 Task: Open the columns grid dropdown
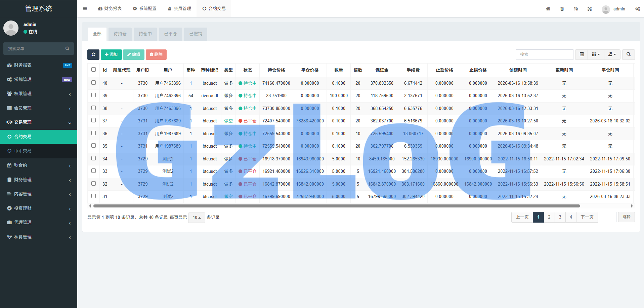(596, 54)
